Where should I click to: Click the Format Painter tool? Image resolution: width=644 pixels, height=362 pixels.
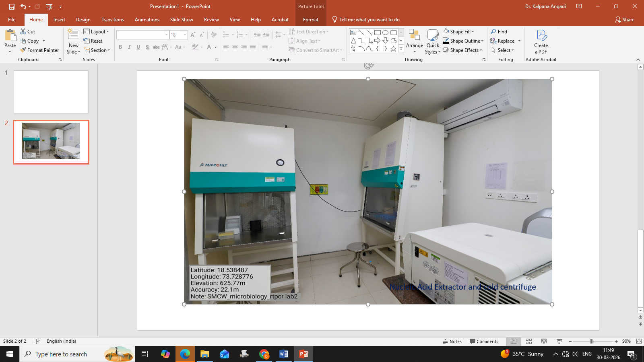click(x=39, y=50)
